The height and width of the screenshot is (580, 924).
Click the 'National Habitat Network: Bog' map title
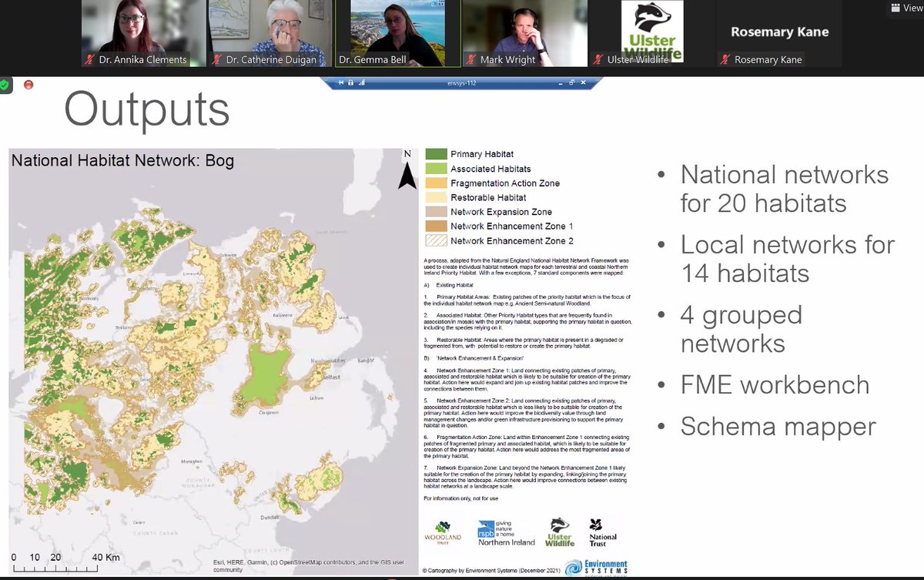pyautogui.click(x=123, y=161)
